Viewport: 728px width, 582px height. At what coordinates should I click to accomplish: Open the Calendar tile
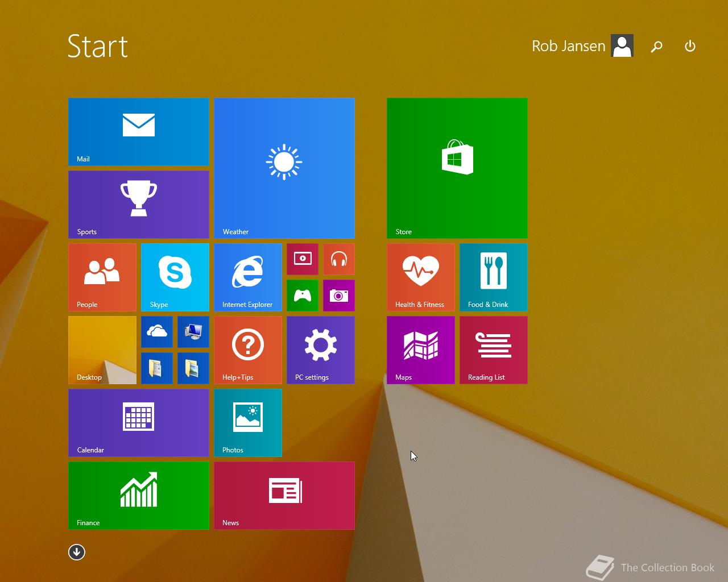pyautogui.click(x=139, y=423)
